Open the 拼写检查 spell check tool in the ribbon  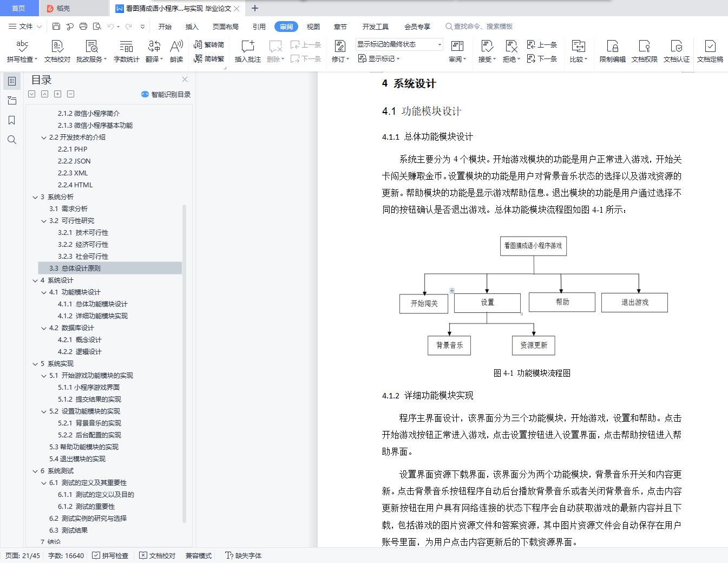click(x=22, y=51)
